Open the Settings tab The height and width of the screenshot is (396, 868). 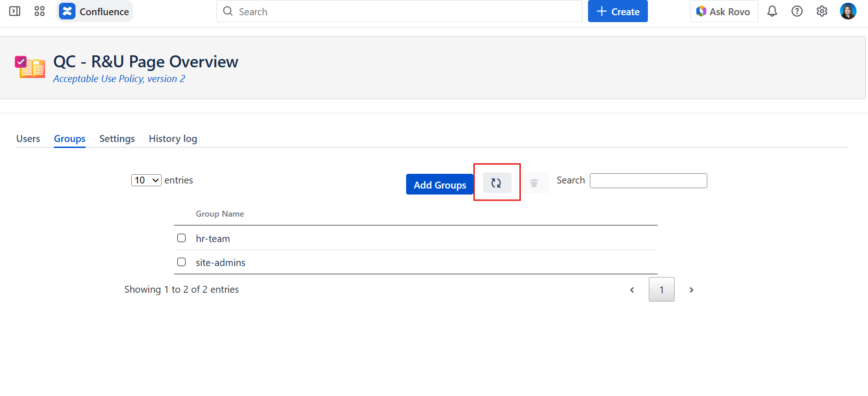pyautogui.click(x=117, y=139)
